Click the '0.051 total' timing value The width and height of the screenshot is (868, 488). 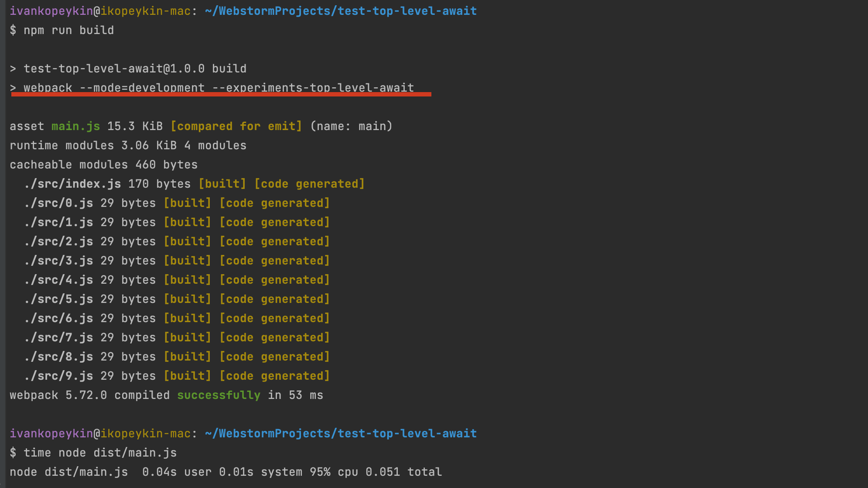click(x=403, y=472)
